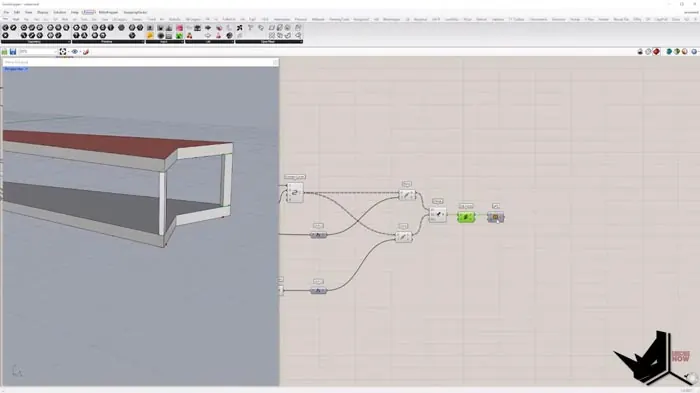The width and height of the screenshot is (700, 393).
Task: Click the first hexagon icon in Primitive panel
Action: pyautogui.click(x=76, y=28)
